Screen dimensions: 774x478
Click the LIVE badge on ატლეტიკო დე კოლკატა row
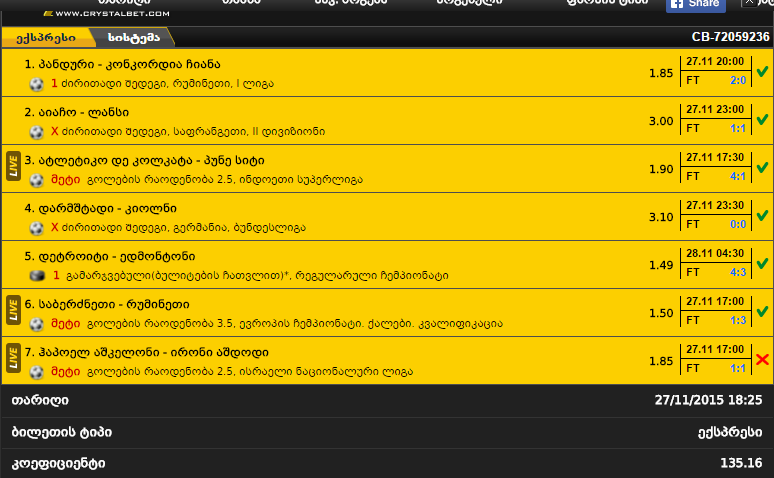(13, 166)
